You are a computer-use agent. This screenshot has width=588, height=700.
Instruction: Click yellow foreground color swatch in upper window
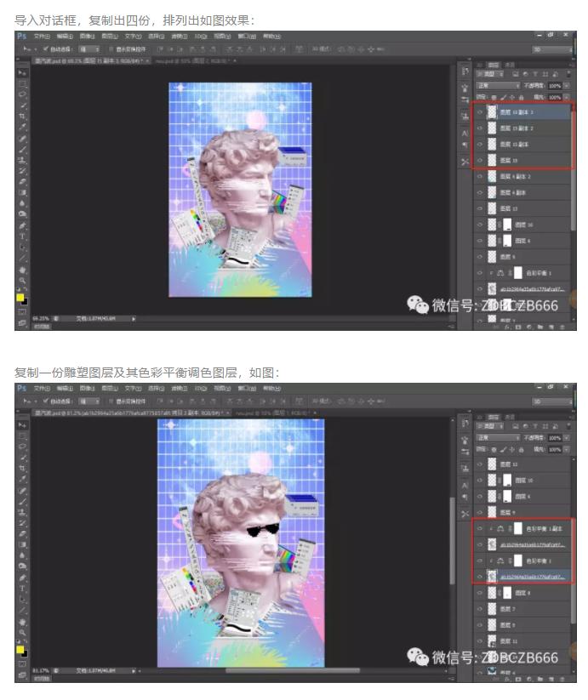tap(20, 298)
